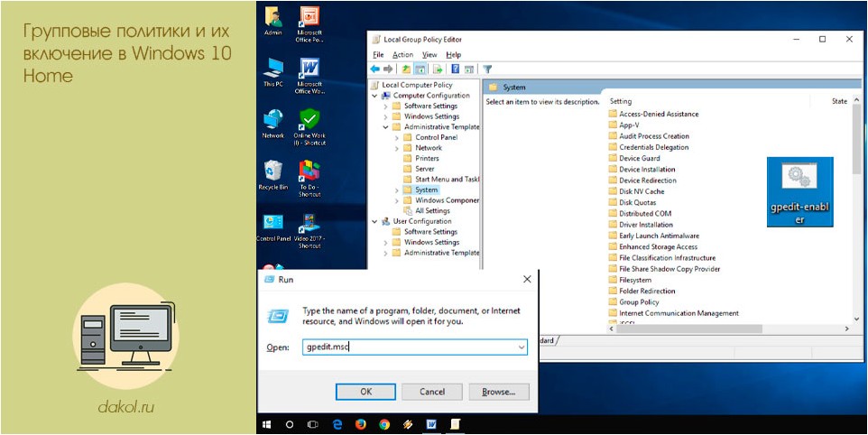Collapse the User Configuration node
The height and width of the screenshot is (435, 868).
(374, 221)
